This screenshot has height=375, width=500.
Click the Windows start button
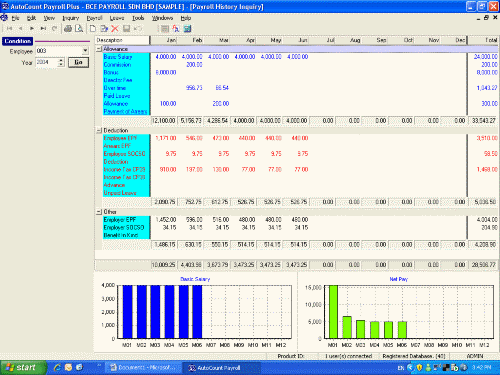point(23,368)
